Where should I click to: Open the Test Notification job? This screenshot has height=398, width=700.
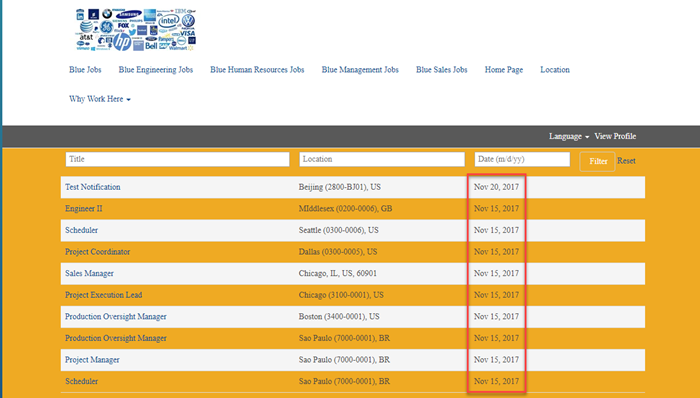click(92, 187)
